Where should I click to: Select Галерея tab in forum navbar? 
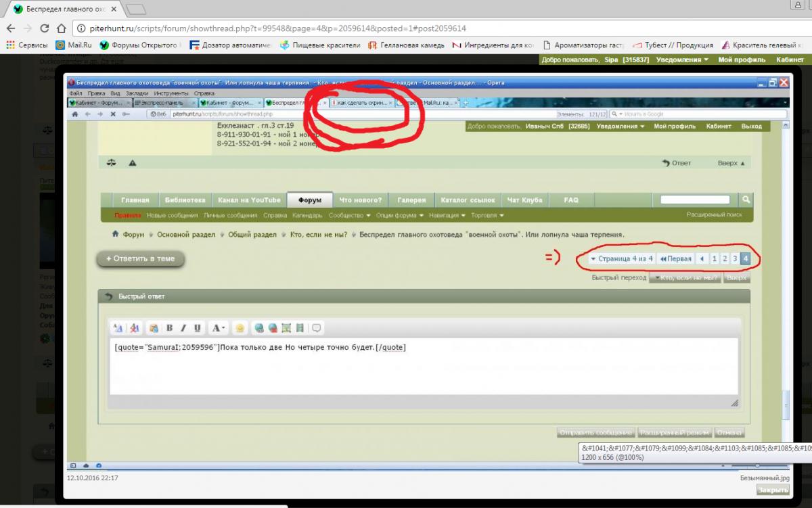pos(411,200)
